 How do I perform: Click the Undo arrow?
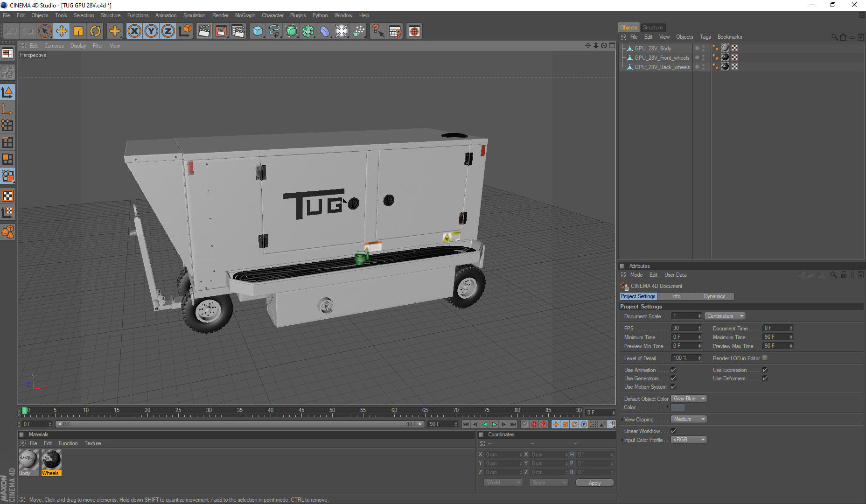point(11,31)
